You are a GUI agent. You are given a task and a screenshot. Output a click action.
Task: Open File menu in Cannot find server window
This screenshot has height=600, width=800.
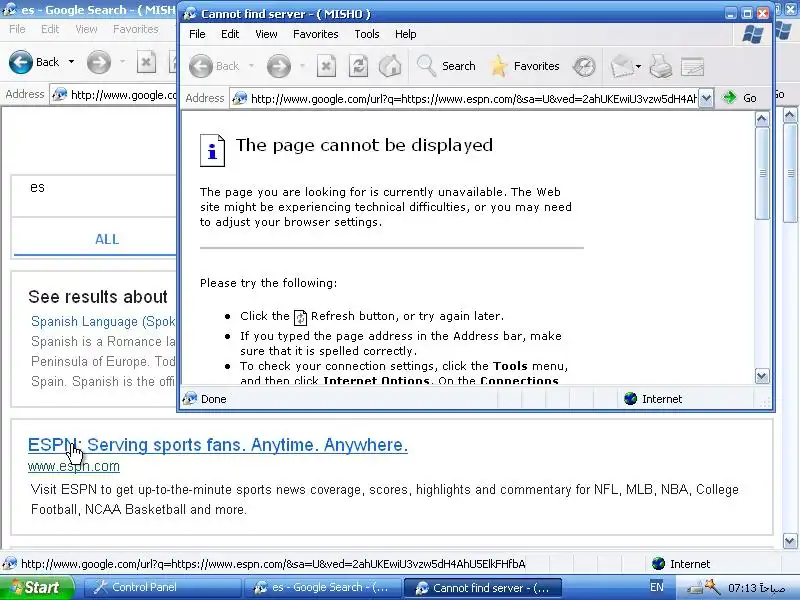[x=197, y=34]
